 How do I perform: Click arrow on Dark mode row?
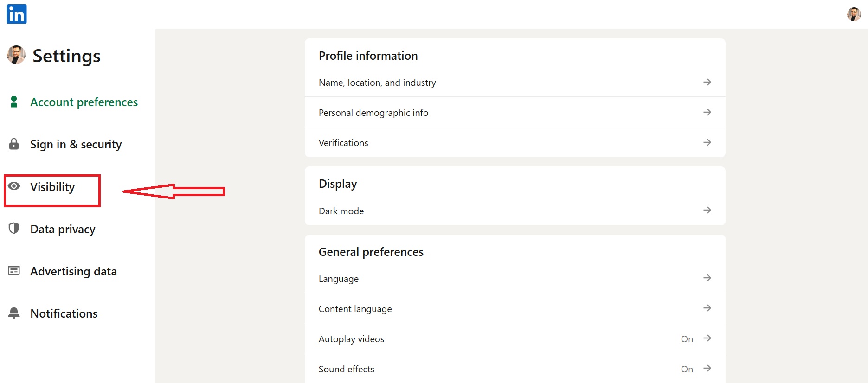pyautogui.click(x=707, y=210)
